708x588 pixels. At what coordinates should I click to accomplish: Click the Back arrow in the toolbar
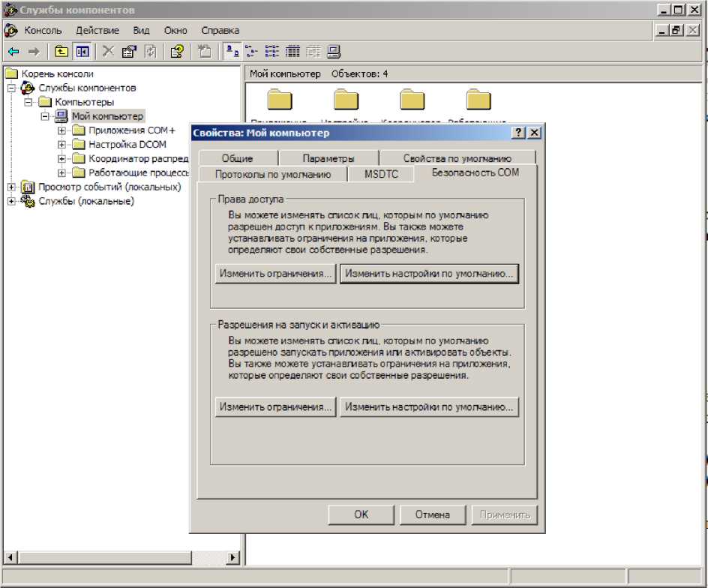tap(13, 52)
